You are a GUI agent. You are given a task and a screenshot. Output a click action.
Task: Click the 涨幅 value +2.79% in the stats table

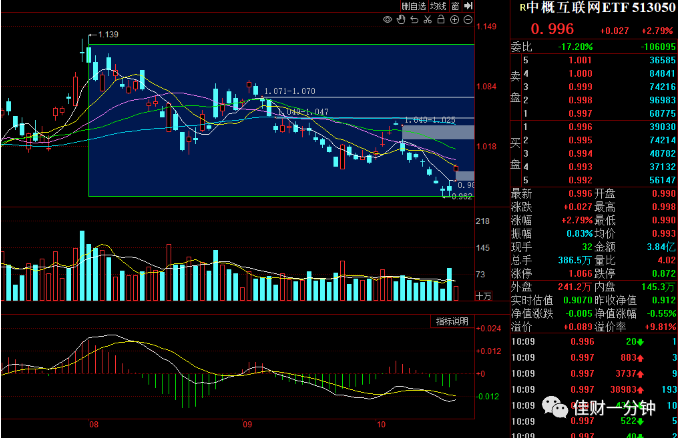click(x=577, y=221)
